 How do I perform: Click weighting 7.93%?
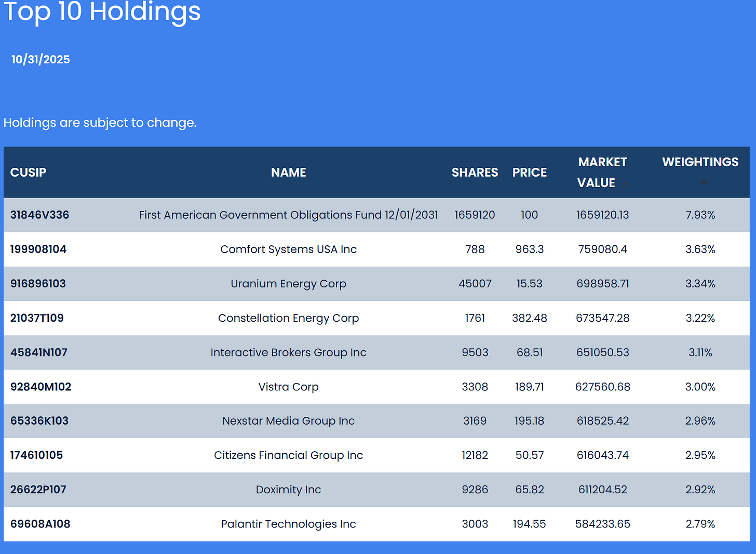coord(700,215)
